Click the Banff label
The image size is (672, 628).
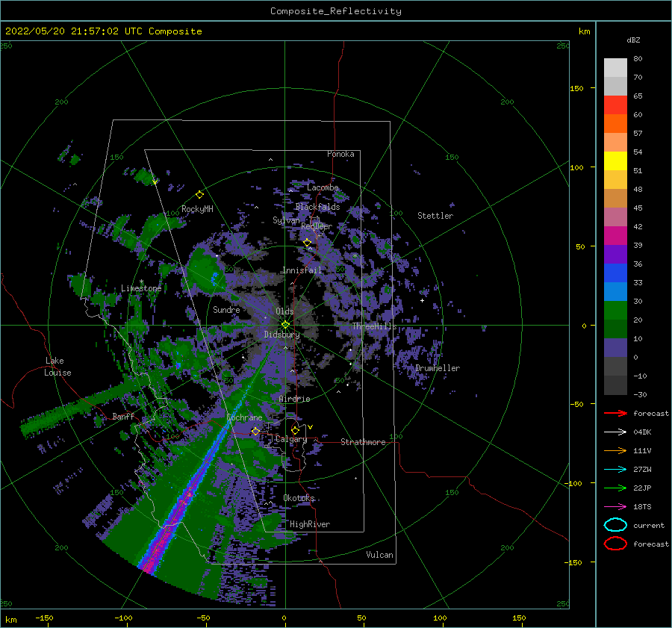pos(123,416)
